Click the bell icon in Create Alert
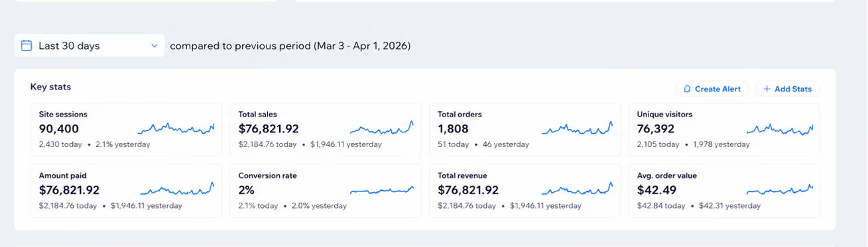Viewport: 868px width, 247px height. (687, 89)
